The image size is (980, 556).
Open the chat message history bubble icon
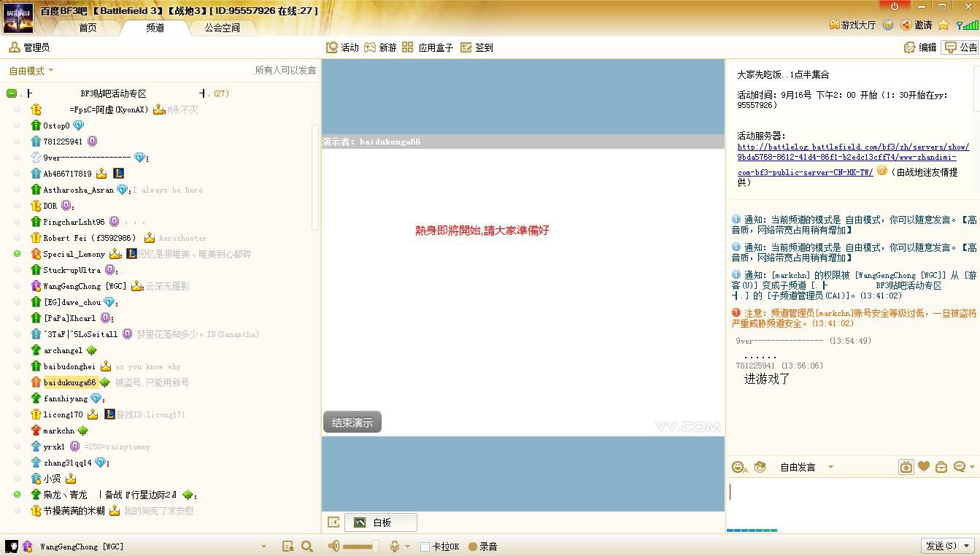tap(960, 467)
